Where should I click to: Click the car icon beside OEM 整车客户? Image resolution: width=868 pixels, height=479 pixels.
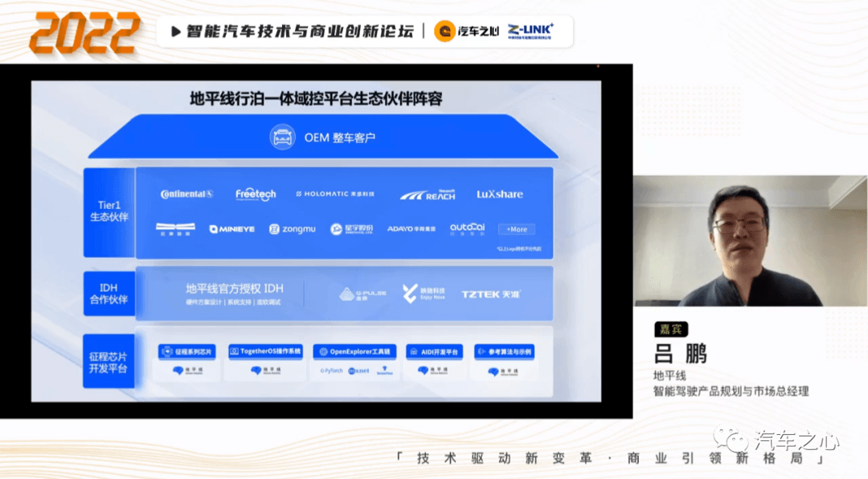pos(282,137)
